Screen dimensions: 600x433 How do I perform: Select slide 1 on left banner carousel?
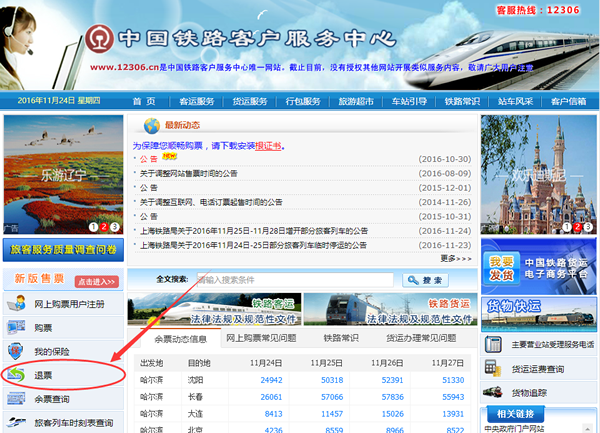tap(91, 227)
